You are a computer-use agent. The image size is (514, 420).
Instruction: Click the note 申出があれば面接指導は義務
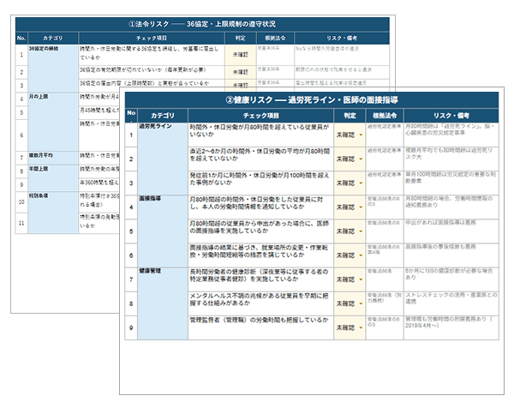pos(451,231)
